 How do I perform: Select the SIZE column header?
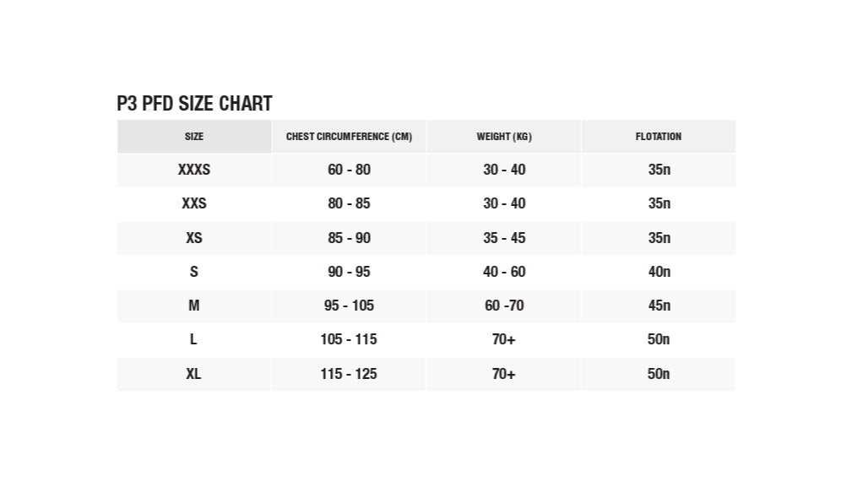point(194,136)
